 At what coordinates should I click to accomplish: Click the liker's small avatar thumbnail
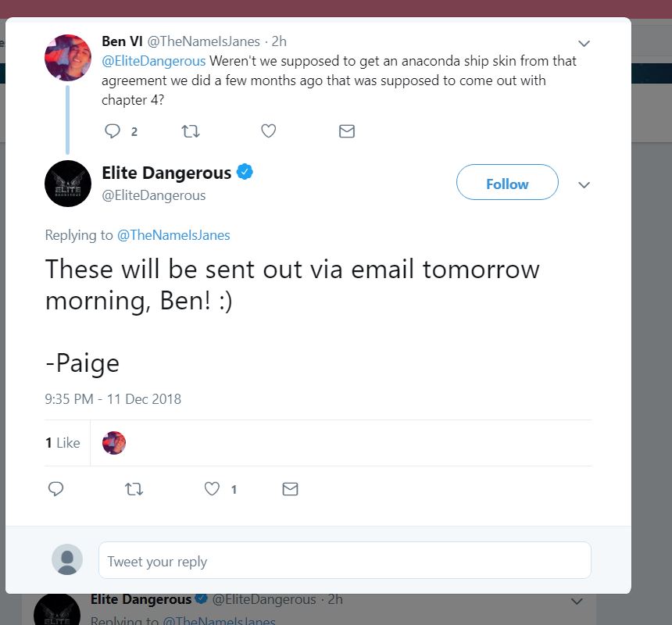114,442
